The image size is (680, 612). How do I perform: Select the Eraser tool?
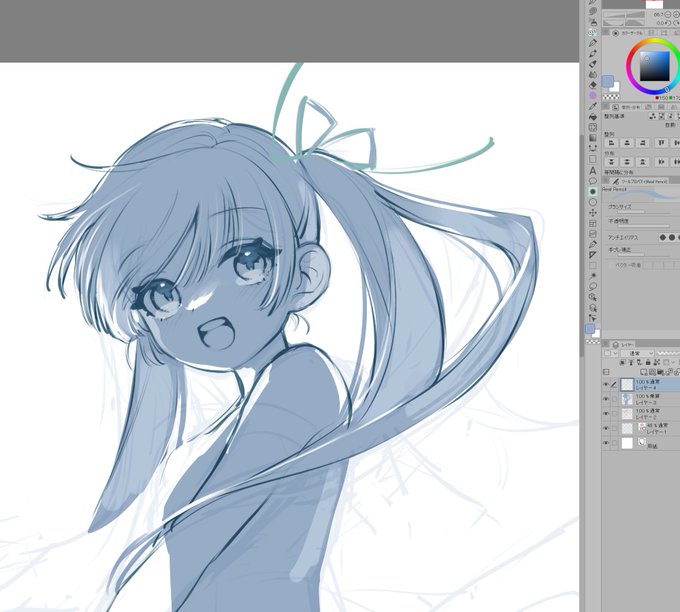click(x=593, y=85)
